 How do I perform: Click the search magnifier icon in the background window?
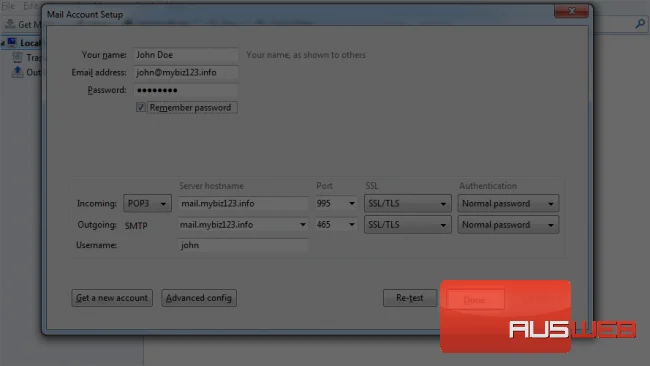tap(640, 24)
